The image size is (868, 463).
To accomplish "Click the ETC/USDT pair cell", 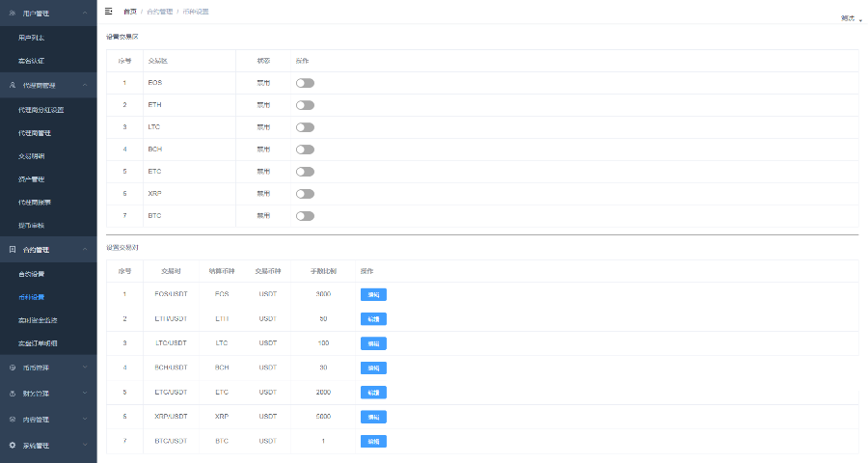I will [x=171, y=393].
